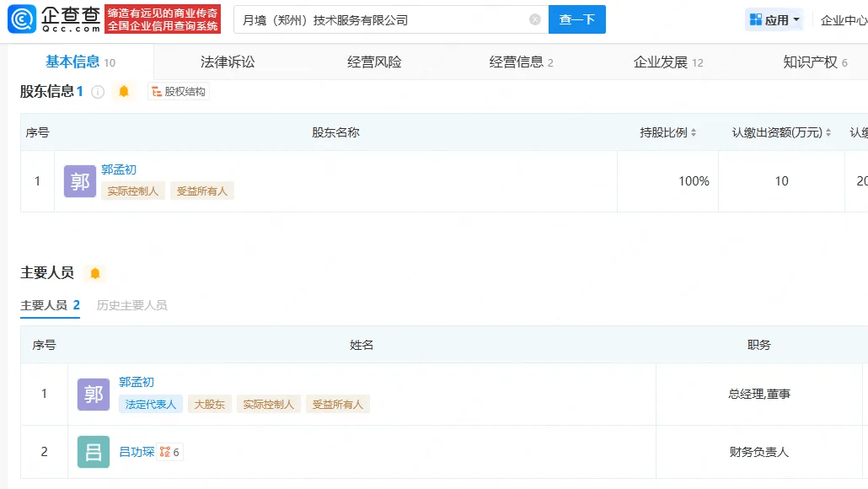Screen dimensions: 868x489
Task: Open the 知识产权 tab
Action: [x=810, y=62]
